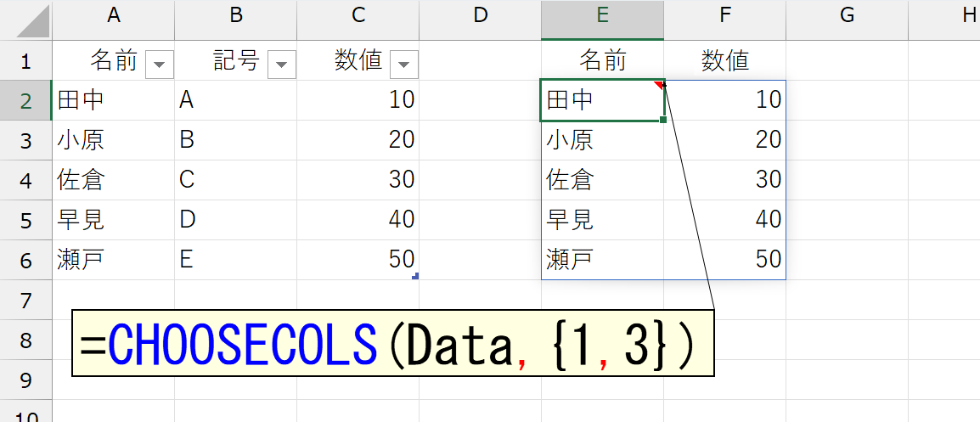Screen dimensions: 980x422
Task: Select row 6 header
Action: tap(26, 260)
